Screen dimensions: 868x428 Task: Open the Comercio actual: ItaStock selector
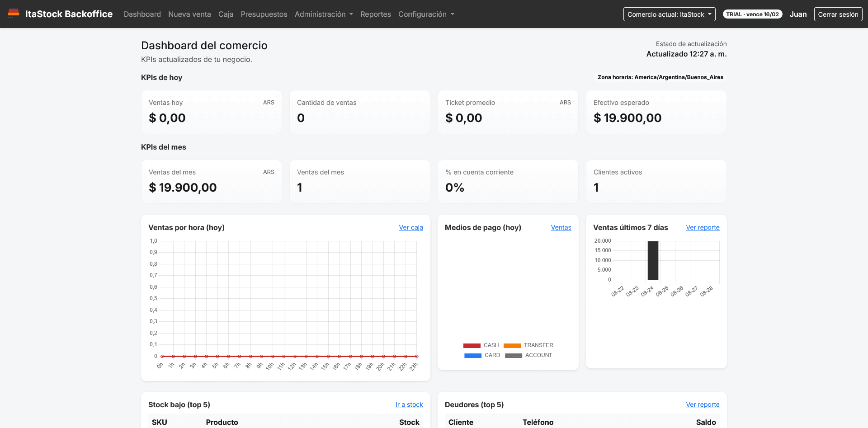click(669, 14)
